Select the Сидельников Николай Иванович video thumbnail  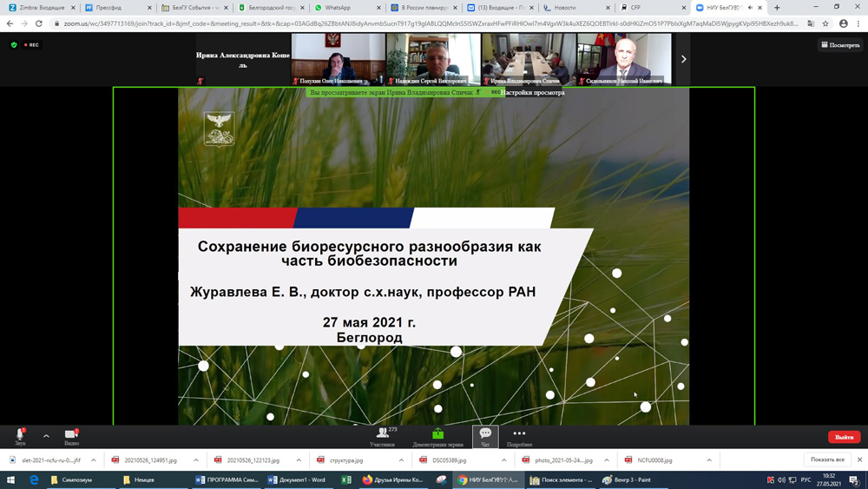pos(624,59)
